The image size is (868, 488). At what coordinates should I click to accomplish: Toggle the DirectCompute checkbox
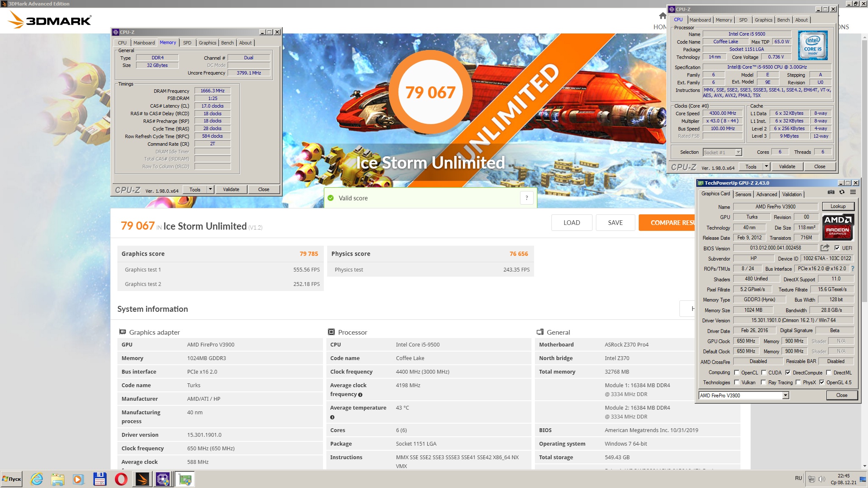coord(788,372)
